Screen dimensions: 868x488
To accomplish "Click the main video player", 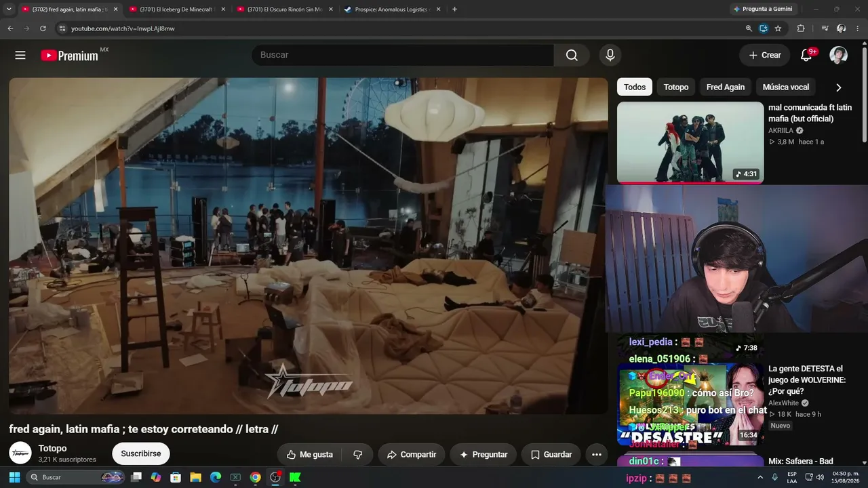I will [309, 245].
